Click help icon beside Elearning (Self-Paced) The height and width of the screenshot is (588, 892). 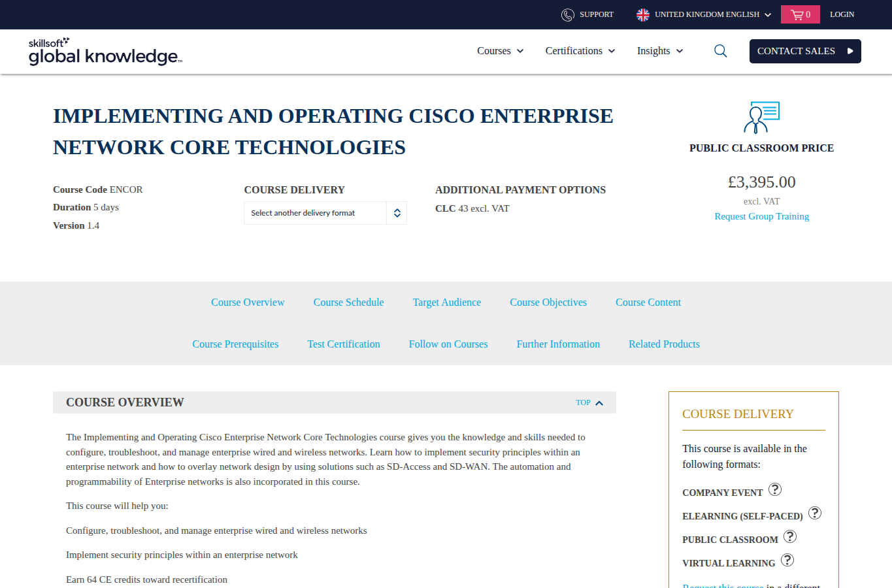point(815,513)
